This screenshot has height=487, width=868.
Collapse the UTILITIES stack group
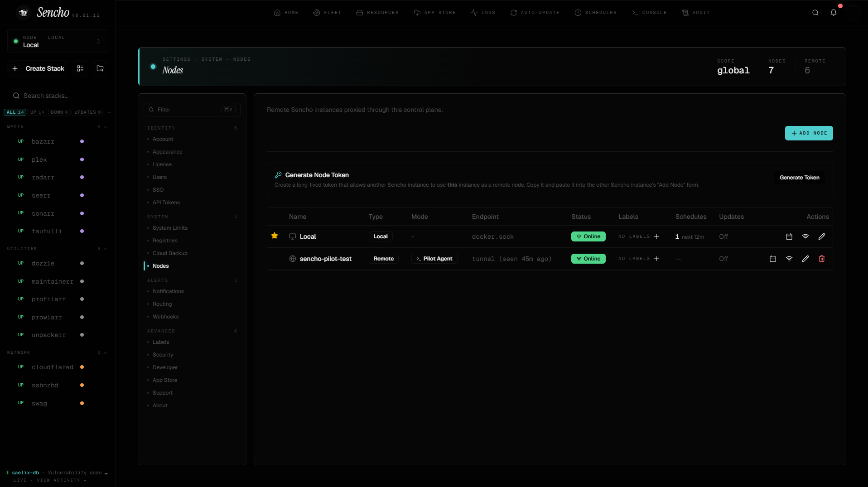[106, 249]
